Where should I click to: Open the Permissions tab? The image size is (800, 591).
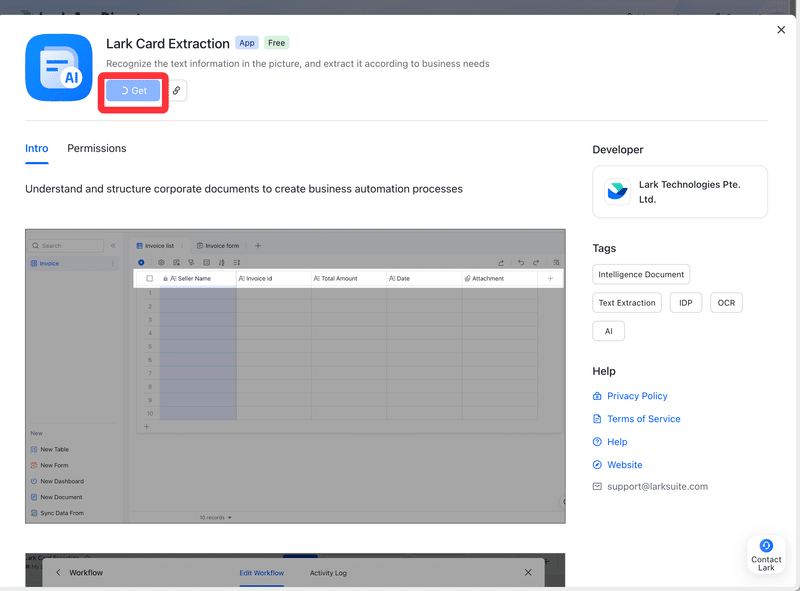[x=97, y=149]
